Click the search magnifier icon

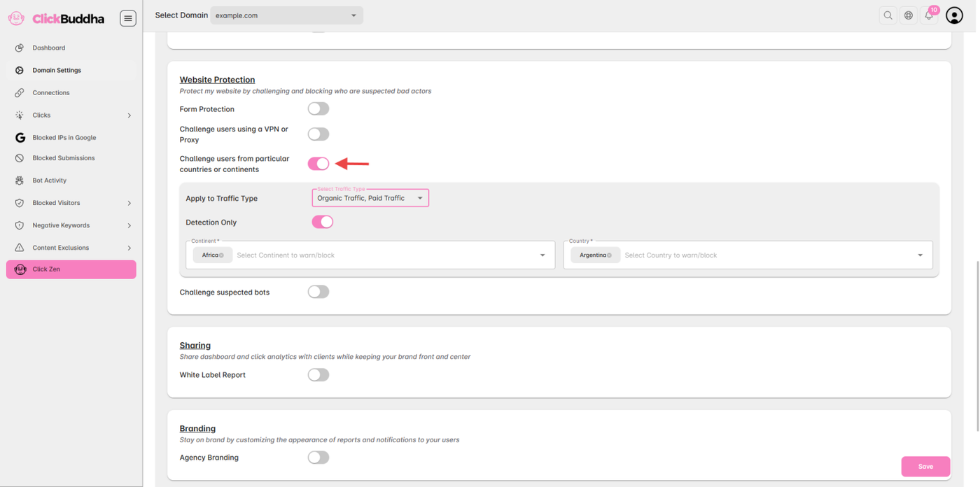pos(888,15)
